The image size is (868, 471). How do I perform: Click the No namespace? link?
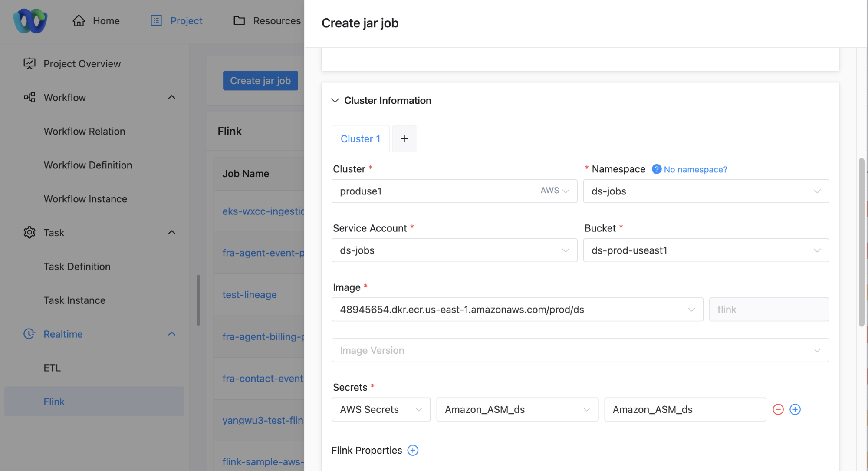695,169
